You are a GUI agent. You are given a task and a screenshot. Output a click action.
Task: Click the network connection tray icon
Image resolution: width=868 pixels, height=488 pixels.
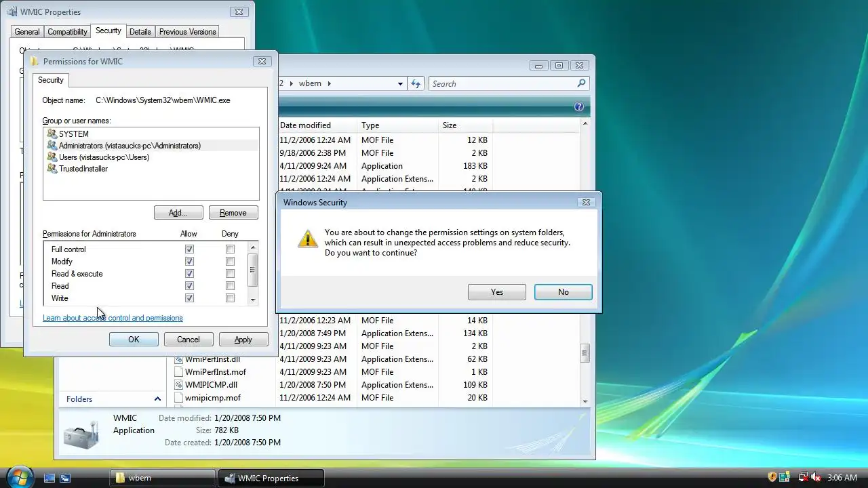tap(803, 477)
